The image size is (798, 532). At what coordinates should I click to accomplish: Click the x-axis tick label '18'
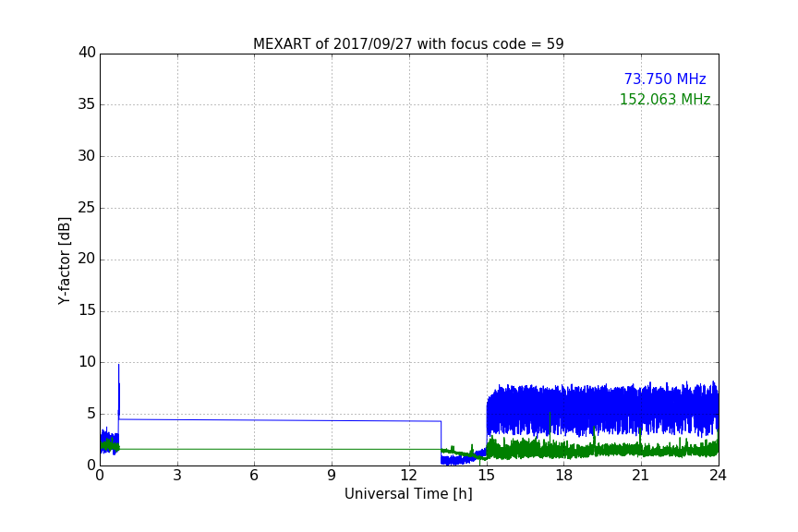tap(563, 476)
